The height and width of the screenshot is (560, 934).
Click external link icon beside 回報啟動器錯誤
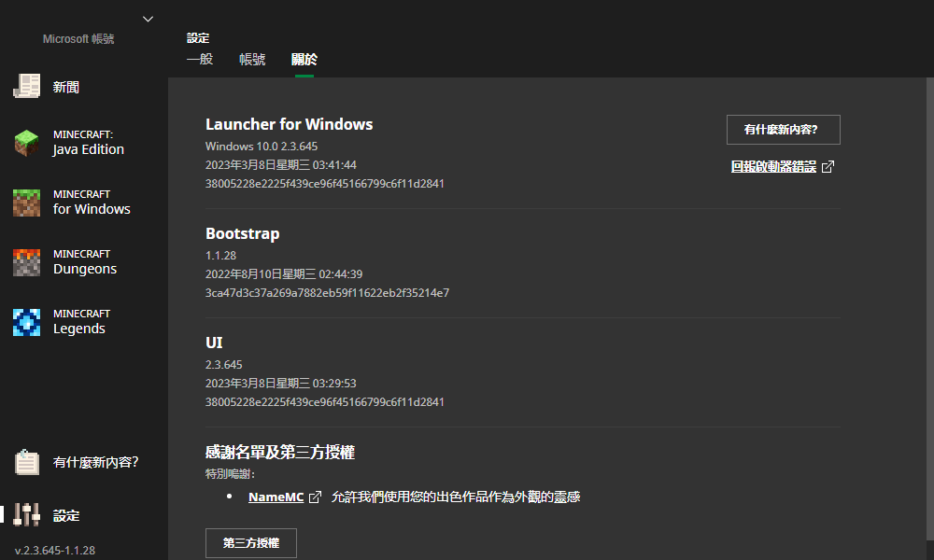(828, 167)
